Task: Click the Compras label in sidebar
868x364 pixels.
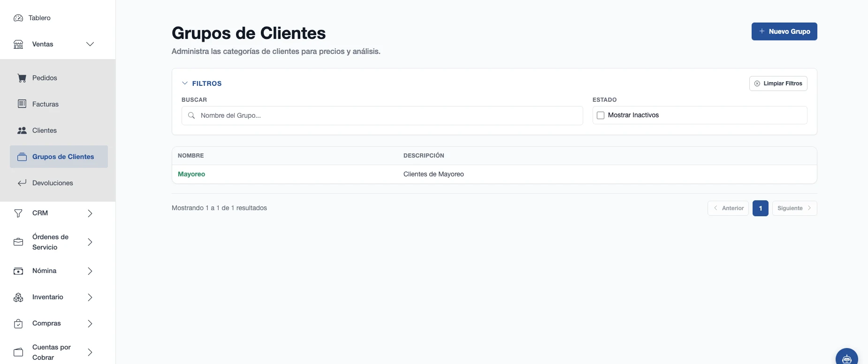Action: click(x=46, y=323)
